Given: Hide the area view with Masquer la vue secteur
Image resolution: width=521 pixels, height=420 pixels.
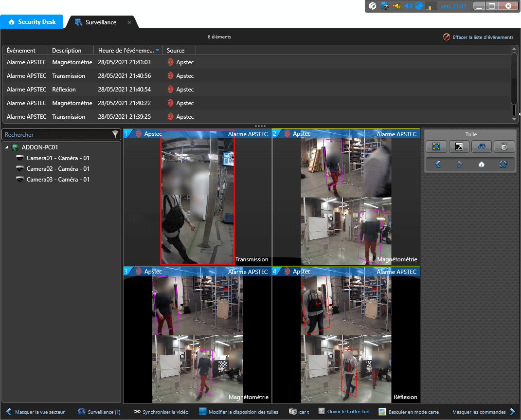Looking at the screenshot, I should pyautogui.click(x=35, y=412).
